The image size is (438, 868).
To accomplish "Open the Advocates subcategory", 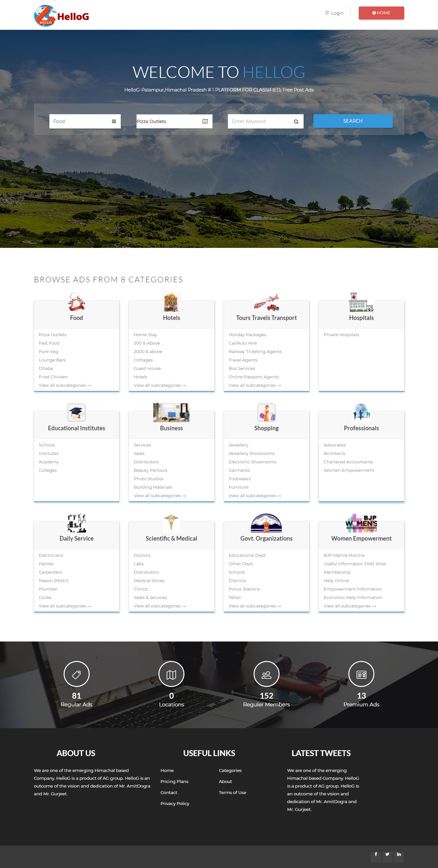I will [334, 445].
